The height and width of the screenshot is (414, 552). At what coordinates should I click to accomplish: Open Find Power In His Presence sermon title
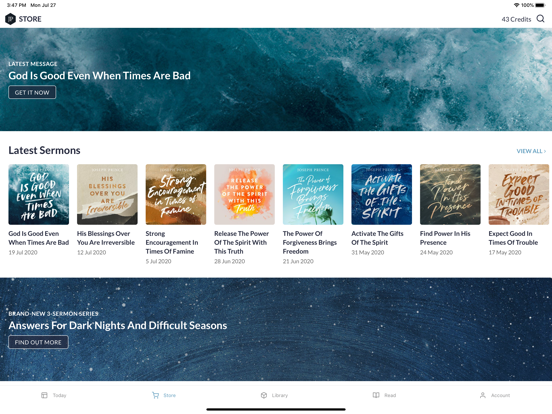445,238
